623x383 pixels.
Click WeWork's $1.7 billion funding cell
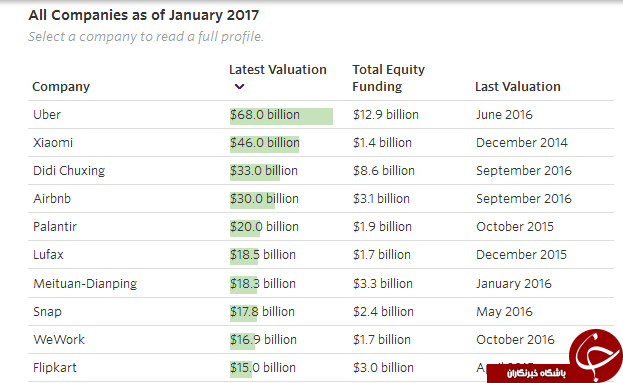[382, 340]
